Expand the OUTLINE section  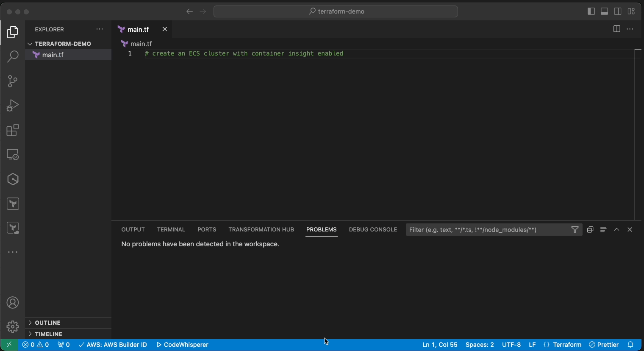click(x=48, y=323)
